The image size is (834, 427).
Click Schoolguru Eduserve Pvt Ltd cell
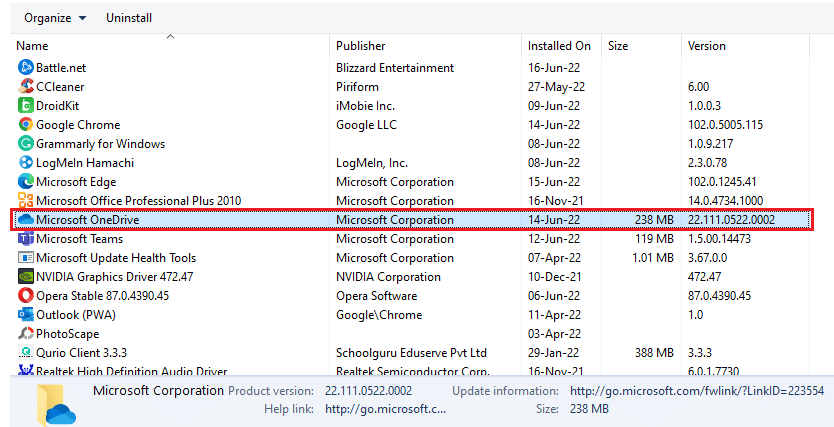pyautogui.click(x=412, y=353)
